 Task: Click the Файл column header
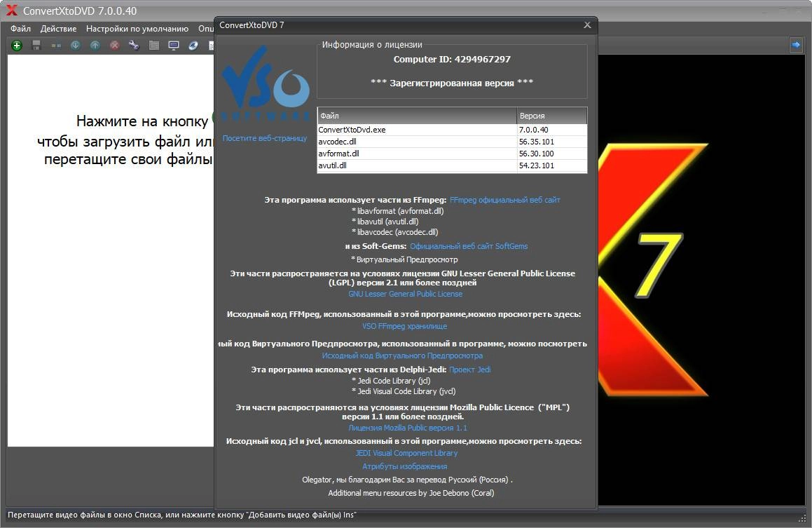(x=417, y=116)
